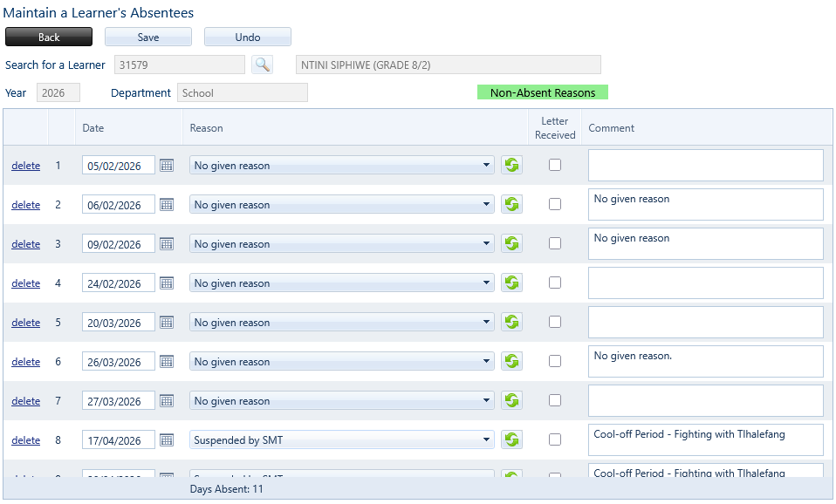Click the Back button

pyautogui.click(x=49, y=37)
